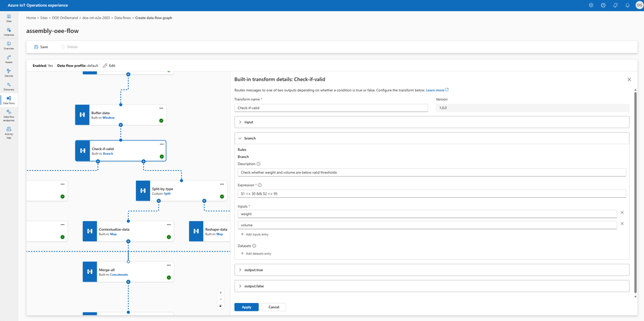Select the Contextualize-data node icon
The image size is (644, 321).
[89, 231]
